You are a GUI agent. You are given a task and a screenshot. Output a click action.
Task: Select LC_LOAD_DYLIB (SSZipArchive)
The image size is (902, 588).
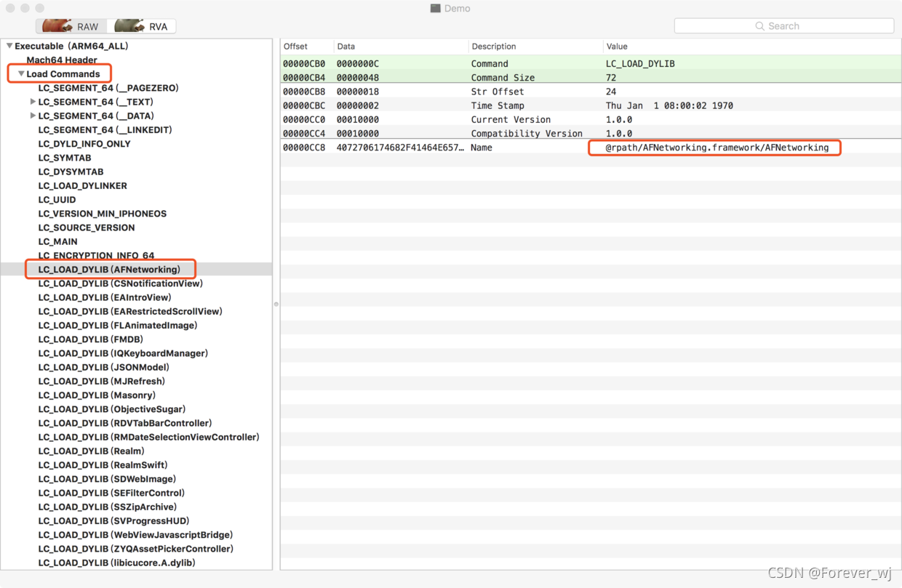(107, 507)
